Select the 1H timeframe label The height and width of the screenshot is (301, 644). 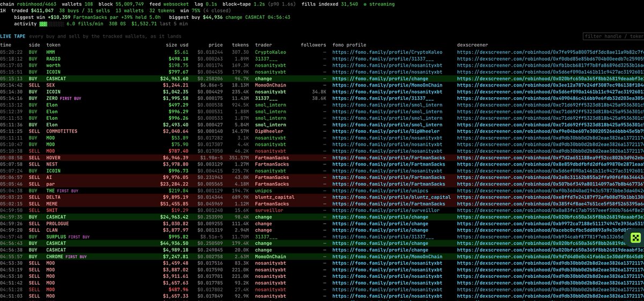(x=3, y=10)
